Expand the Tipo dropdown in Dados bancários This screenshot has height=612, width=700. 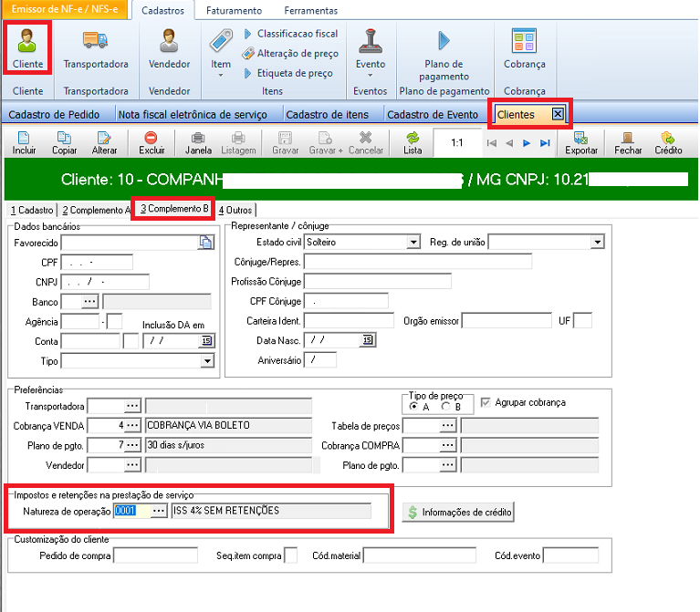[207, 361]
